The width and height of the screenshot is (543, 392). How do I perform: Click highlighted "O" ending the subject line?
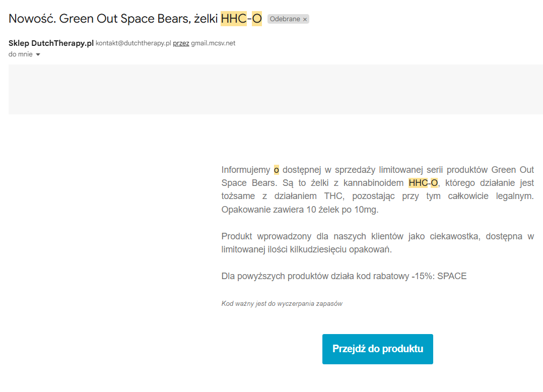coord(257,19)
